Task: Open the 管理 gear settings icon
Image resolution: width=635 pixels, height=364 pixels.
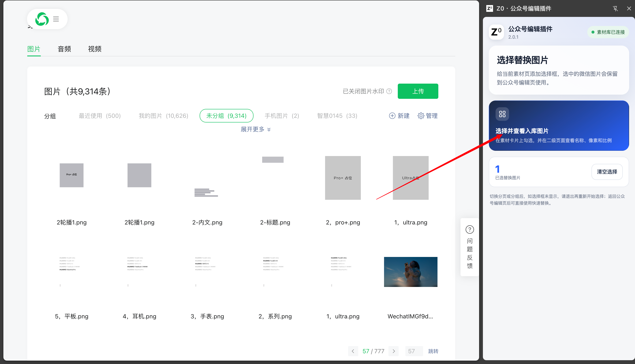Action: [x=421, y=116]
